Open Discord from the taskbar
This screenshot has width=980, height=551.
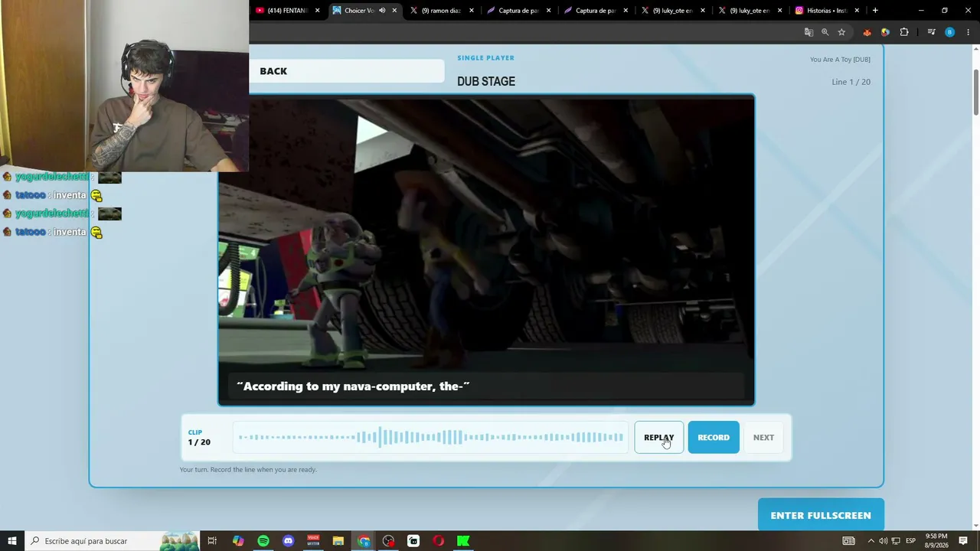tap(288, 541)
